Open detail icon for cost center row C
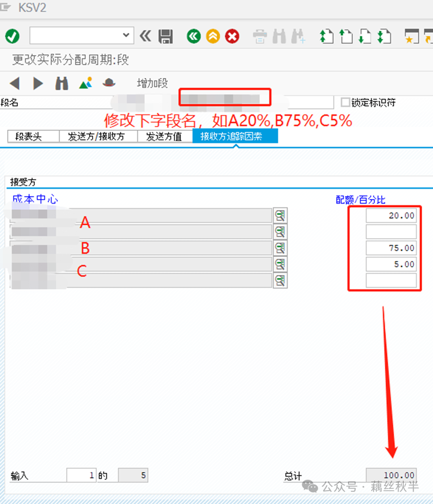This screenshot has height=504, width=433. click(280, 264)
